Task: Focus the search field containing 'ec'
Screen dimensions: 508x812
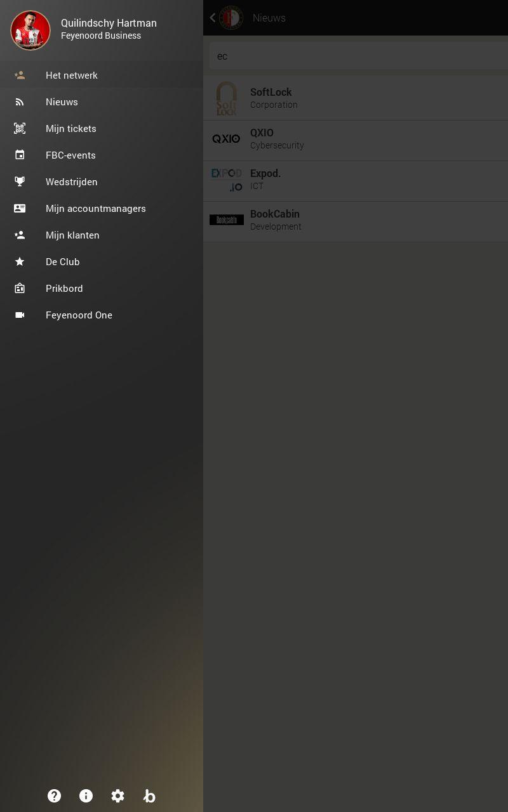Action: (x=359, y=56)
